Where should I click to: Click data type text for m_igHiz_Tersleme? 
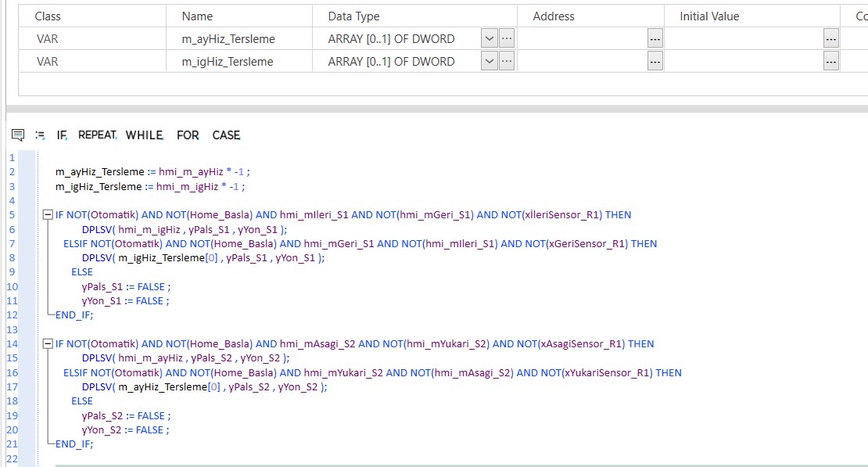[x=391, y=61]
